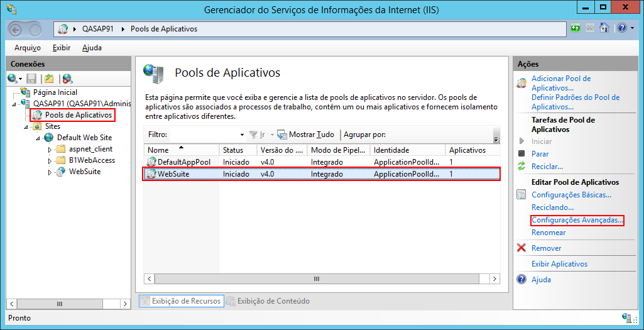Click the black Parar stop icon
This screenshot has height=330, width=644.
click(x=521, y=154)
